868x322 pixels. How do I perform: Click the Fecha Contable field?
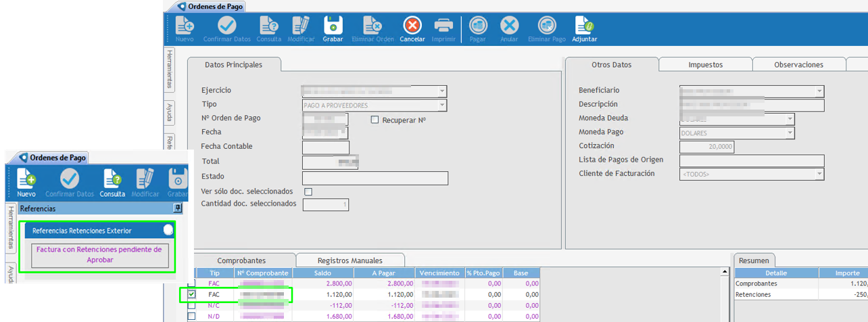click(x=325, y=147)
